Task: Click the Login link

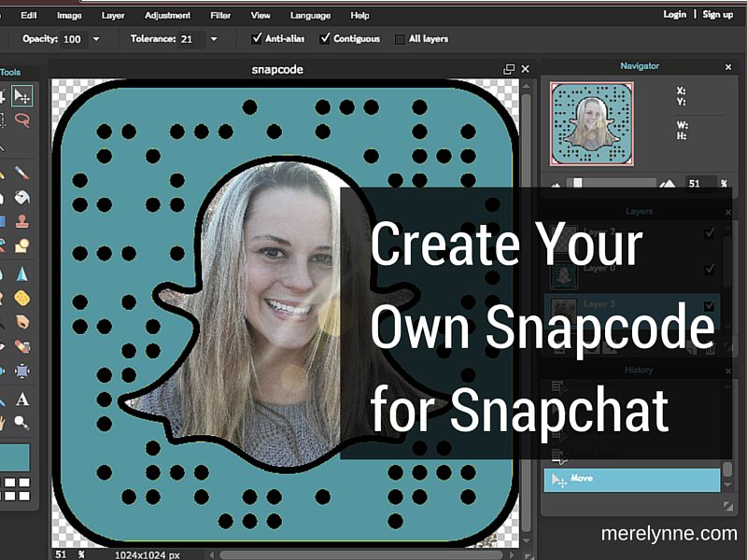Action: point(674,14)
